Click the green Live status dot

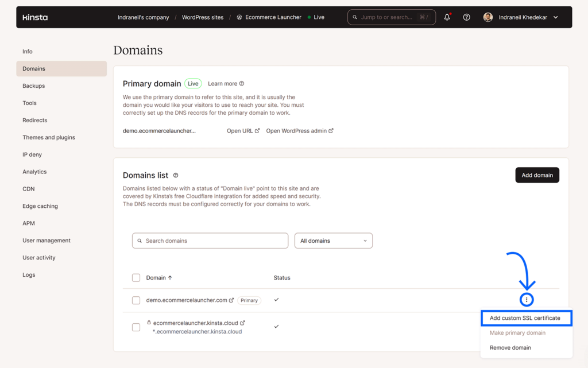coord(309,17)
